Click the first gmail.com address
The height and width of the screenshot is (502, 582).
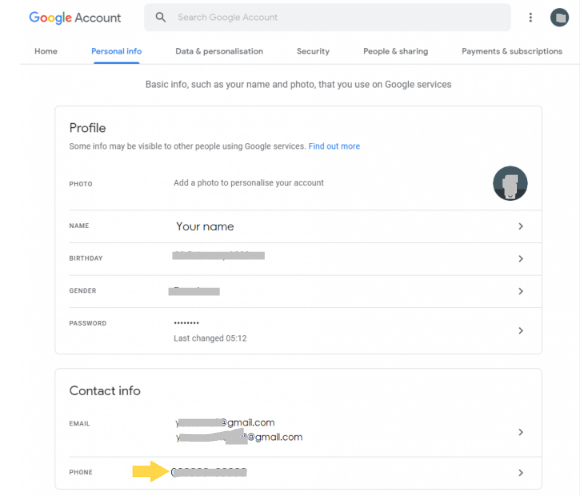tap(225, 423)
